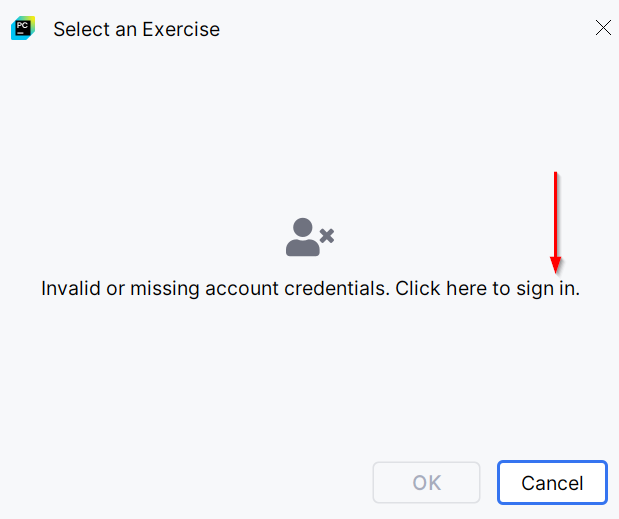Screen dimensions: 619x519
Task: Click the word "Exercise" in the title
Action: pos(181,29)
